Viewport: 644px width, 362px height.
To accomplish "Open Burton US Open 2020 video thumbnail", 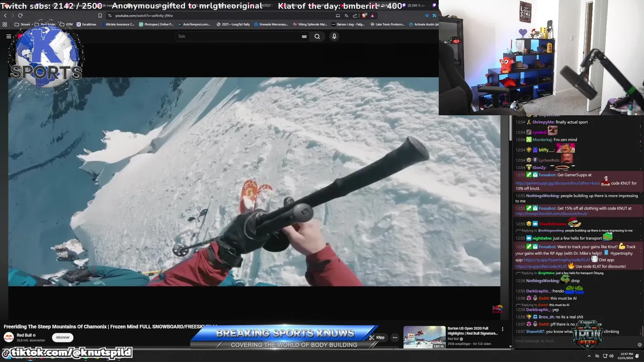I will 425,337.
